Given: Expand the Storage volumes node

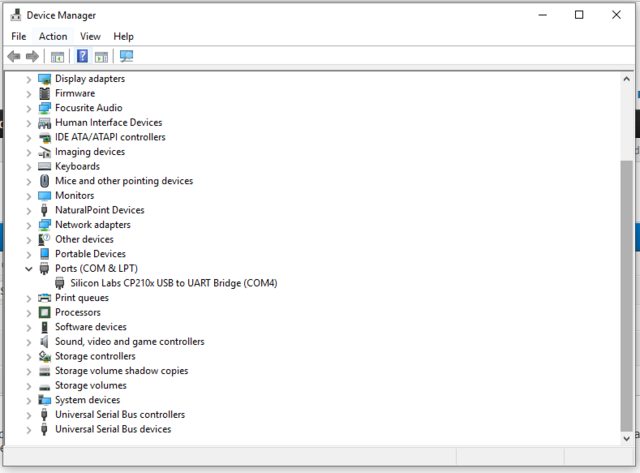Looking at the screenshot, I should tap(29, 386).
